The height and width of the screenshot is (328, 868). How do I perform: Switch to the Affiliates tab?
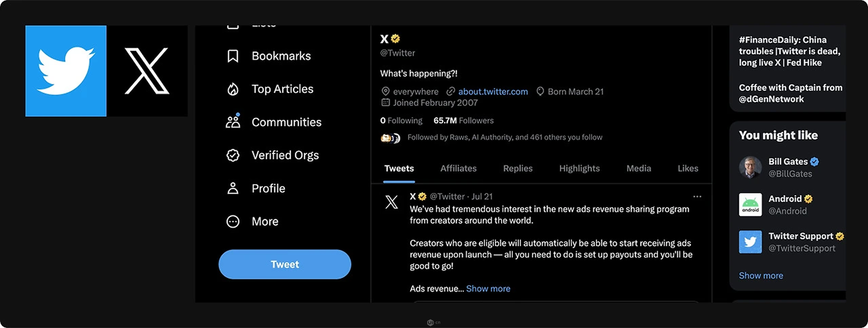[458, 168]
